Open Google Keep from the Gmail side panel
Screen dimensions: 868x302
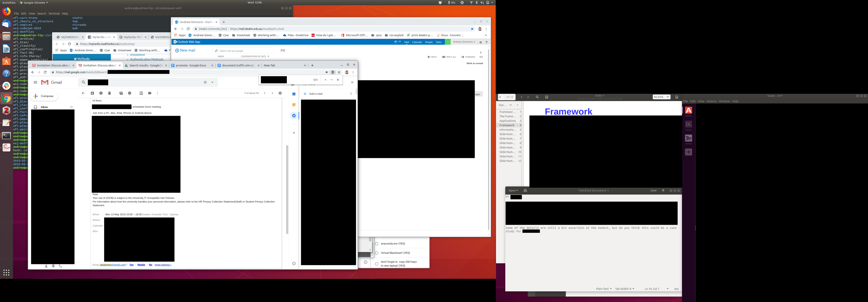pyautogui.click(x=294, y=105)
